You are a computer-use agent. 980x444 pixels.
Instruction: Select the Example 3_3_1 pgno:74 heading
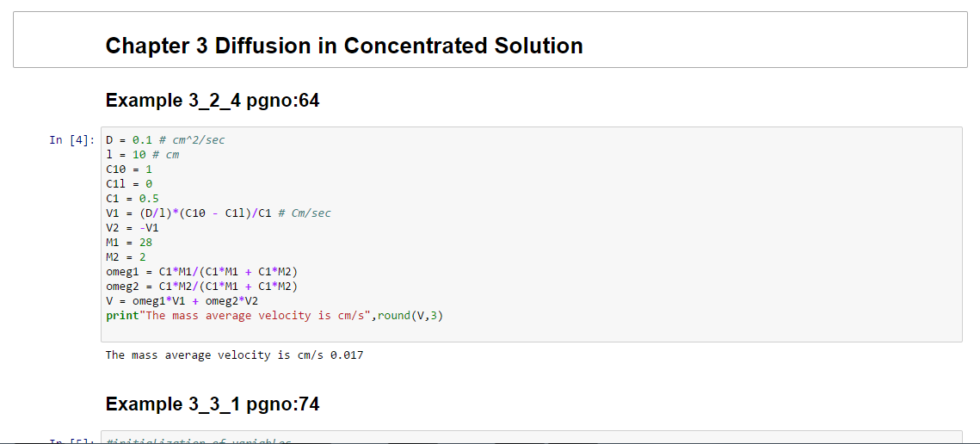point(212,404)
